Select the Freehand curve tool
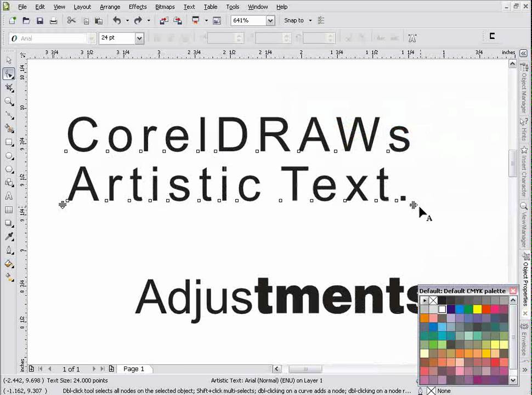This screenshot has width=532, height=395. (9, 115)
